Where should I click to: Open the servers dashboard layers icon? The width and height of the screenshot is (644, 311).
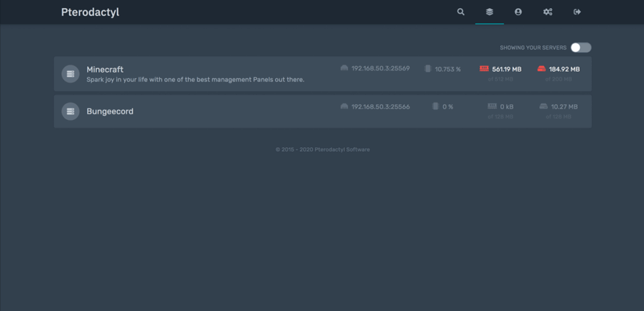click(x=489, y=12)
